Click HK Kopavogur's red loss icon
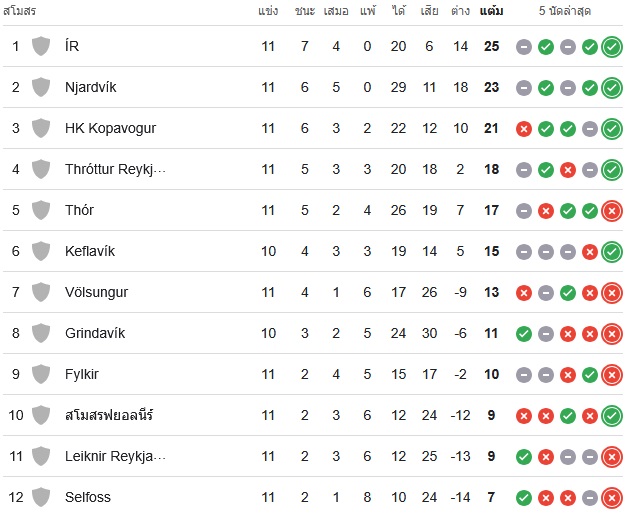Image resolution: width=626 pixels, height=513 pixels. tap(524, 129)
